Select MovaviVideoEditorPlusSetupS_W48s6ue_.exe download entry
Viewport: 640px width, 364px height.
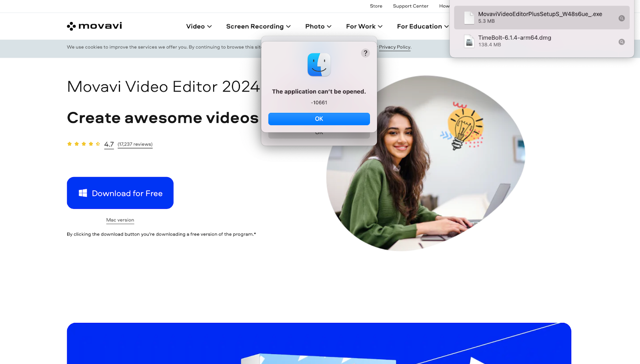(542, 18)
